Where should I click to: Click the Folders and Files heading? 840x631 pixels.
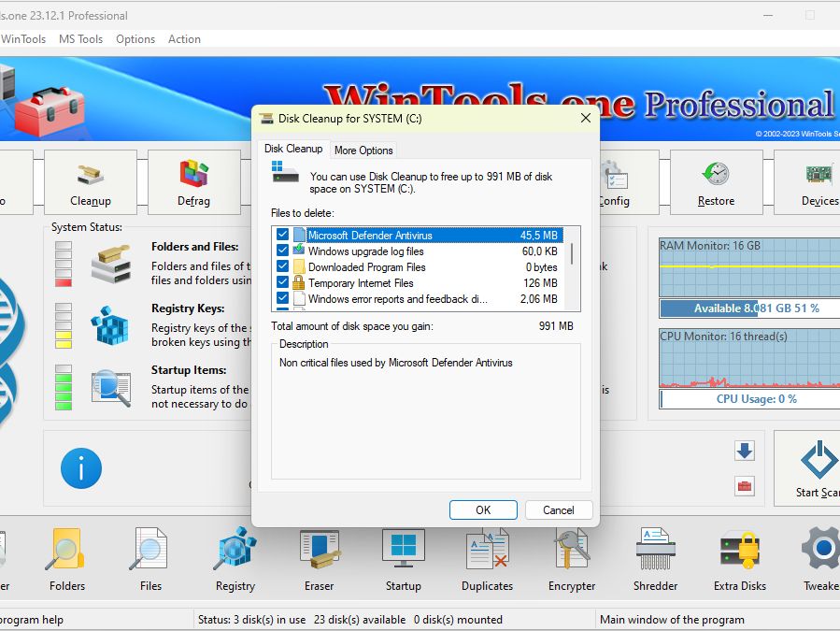click(x=195, y=247)
